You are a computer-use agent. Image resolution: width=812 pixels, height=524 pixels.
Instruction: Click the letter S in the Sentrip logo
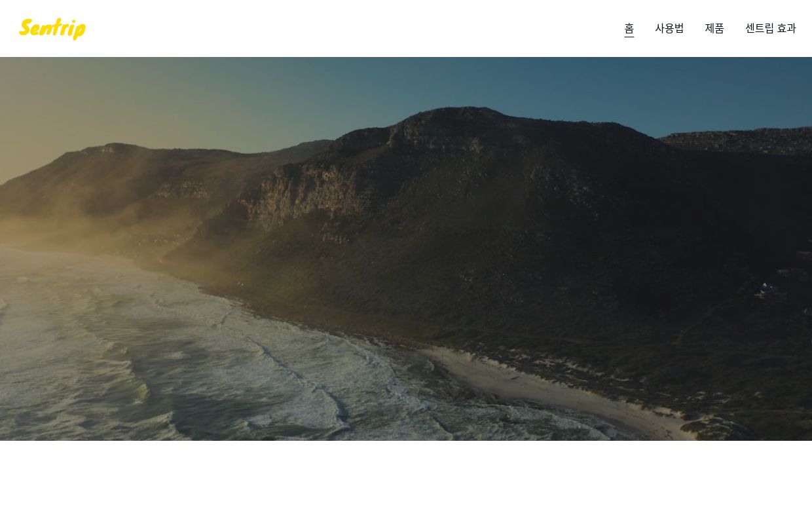(28, 29)
